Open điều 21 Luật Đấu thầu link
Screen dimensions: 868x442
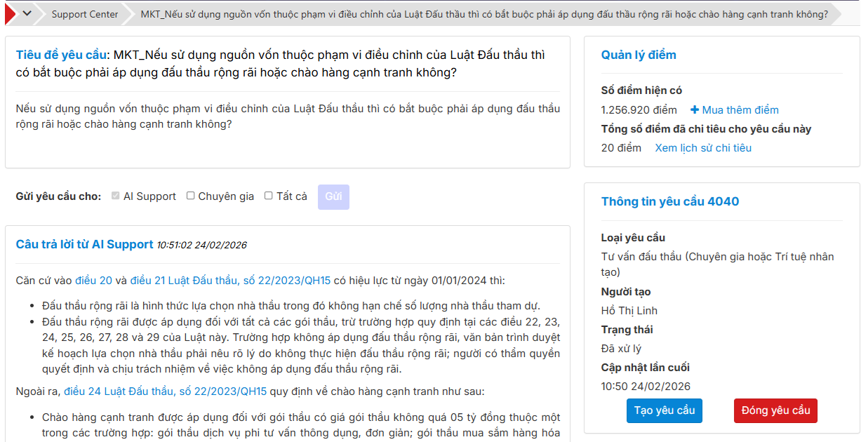click(x=230, y=281)
